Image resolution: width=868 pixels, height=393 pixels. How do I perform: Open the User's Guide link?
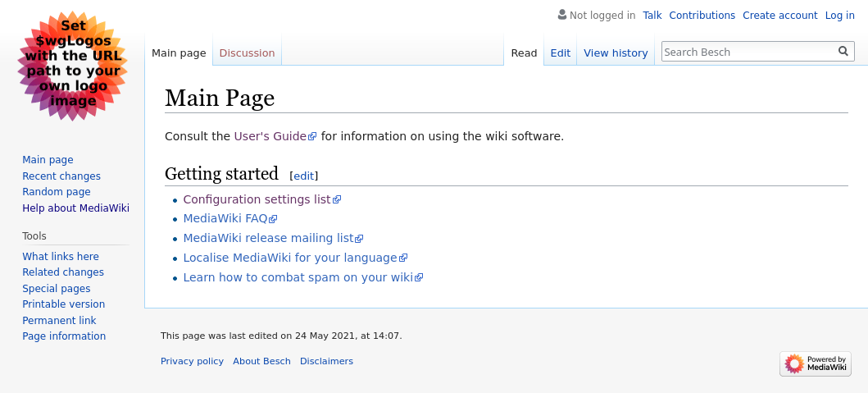click(270, 136)
